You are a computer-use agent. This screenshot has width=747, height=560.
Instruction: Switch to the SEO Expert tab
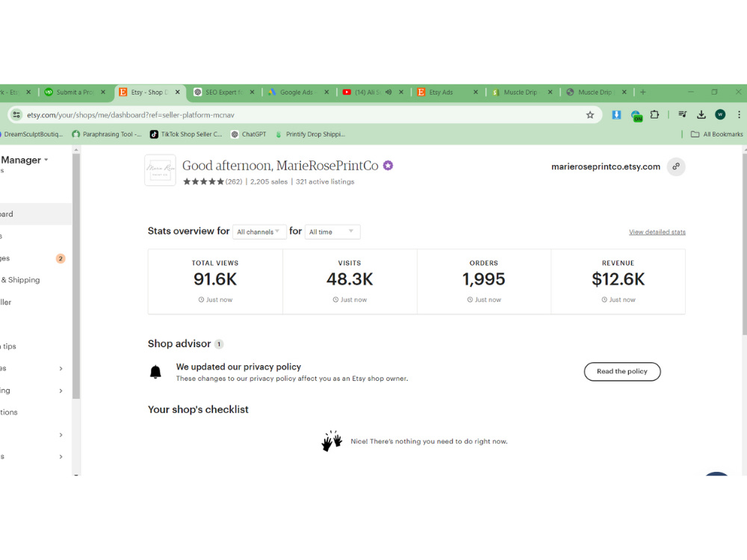[224, 92]
